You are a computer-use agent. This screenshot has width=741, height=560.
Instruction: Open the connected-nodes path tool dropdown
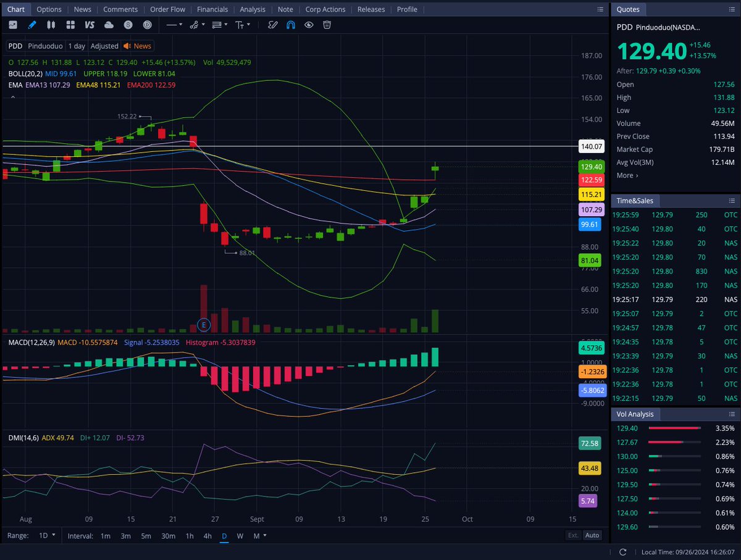point(197,25)
